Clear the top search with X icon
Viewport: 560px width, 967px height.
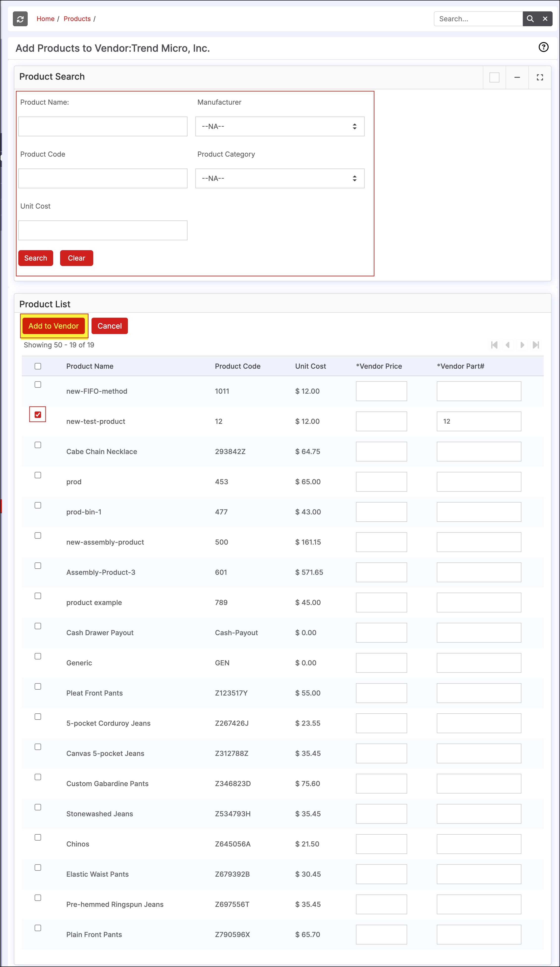pos(545,19)
